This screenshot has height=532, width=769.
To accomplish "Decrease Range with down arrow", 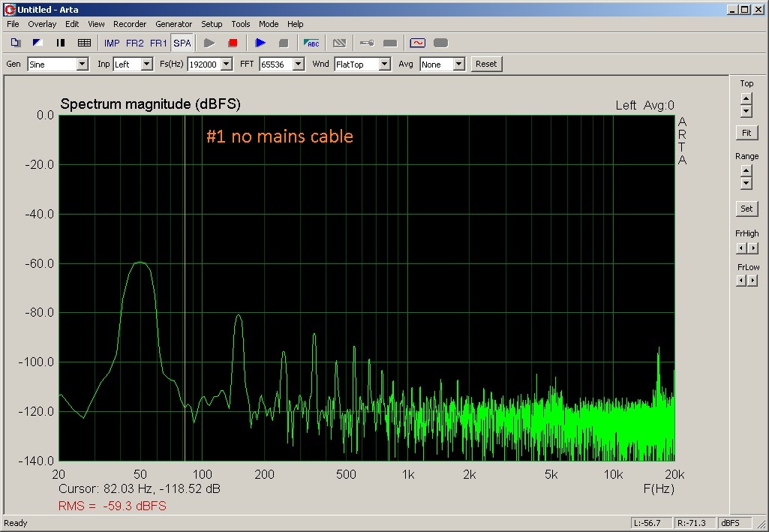I will click(x=746, y=183).
